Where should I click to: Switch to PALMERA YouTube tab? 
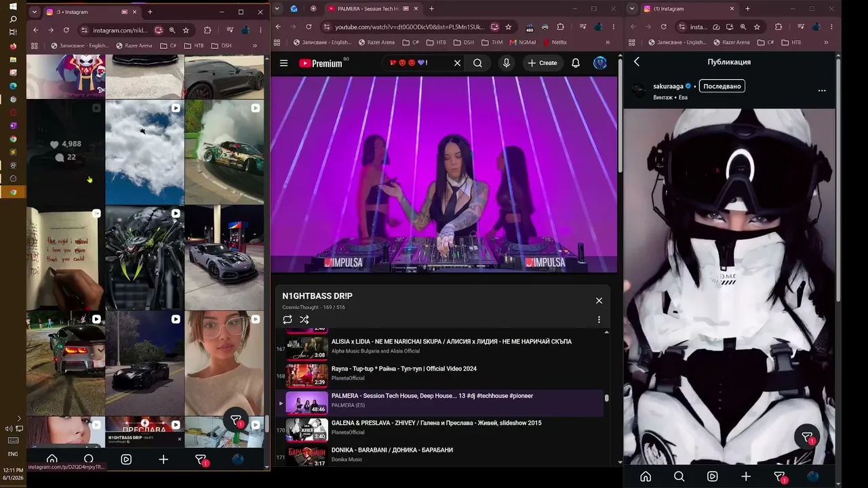pyautogui.click(x=372, y=9)
